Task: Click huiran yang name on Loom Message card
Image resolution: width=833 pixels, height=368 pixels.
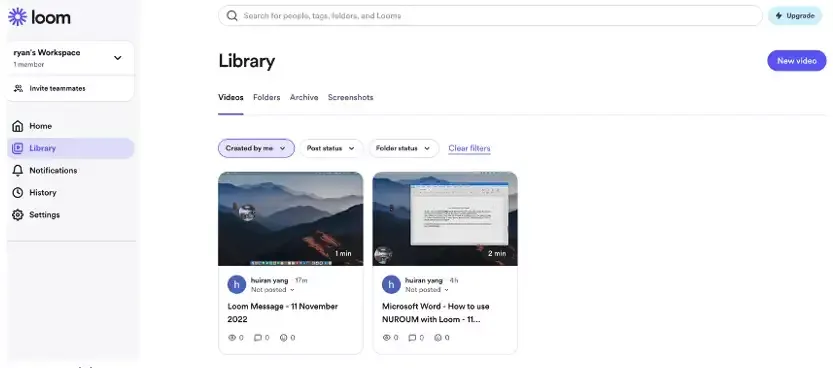Action: tap(269, 280)
